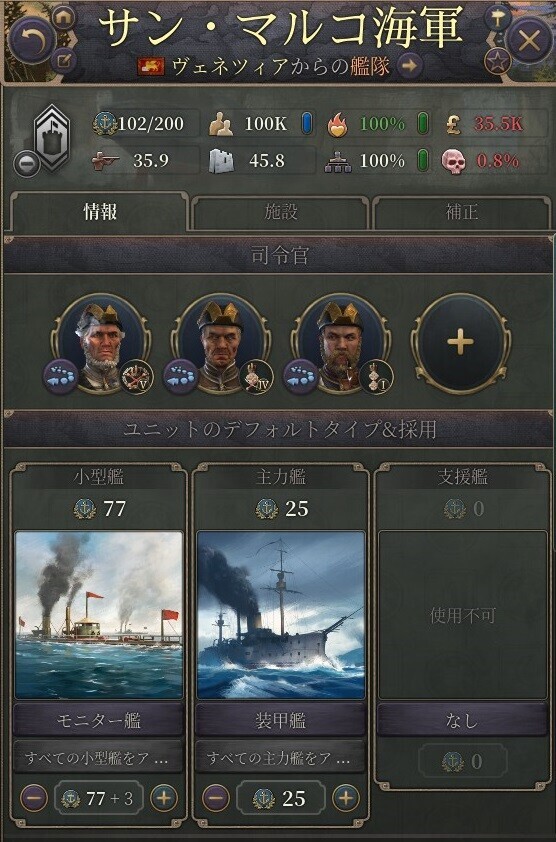Image resolution: width=556 pixels, height=842 pixels.
Task: Decrease capital ship count with minus
Action: 215,798
